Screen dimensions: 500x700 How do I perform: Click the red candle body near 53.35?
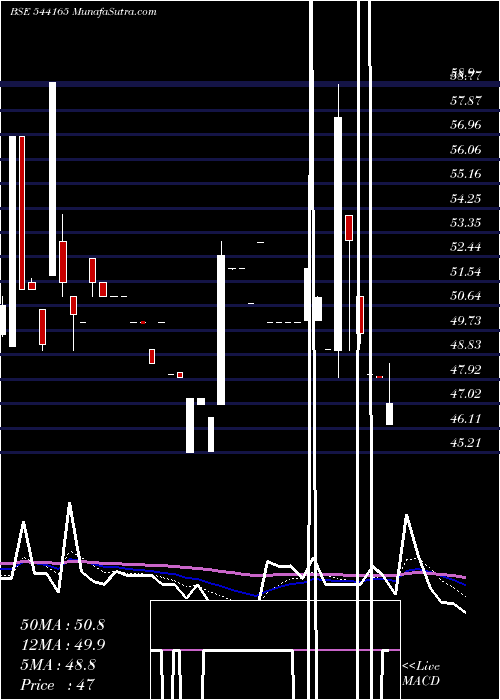349,228
